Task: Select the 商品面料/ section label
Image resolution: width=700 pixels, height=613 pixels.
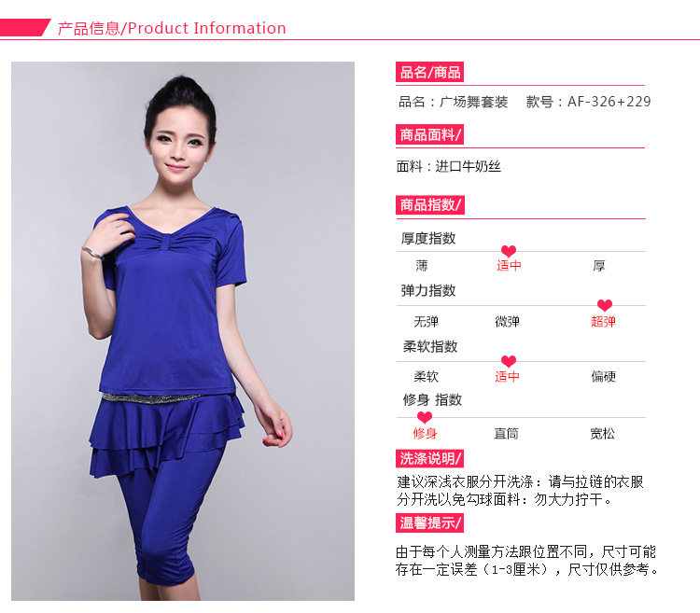Action: [429, 134]
